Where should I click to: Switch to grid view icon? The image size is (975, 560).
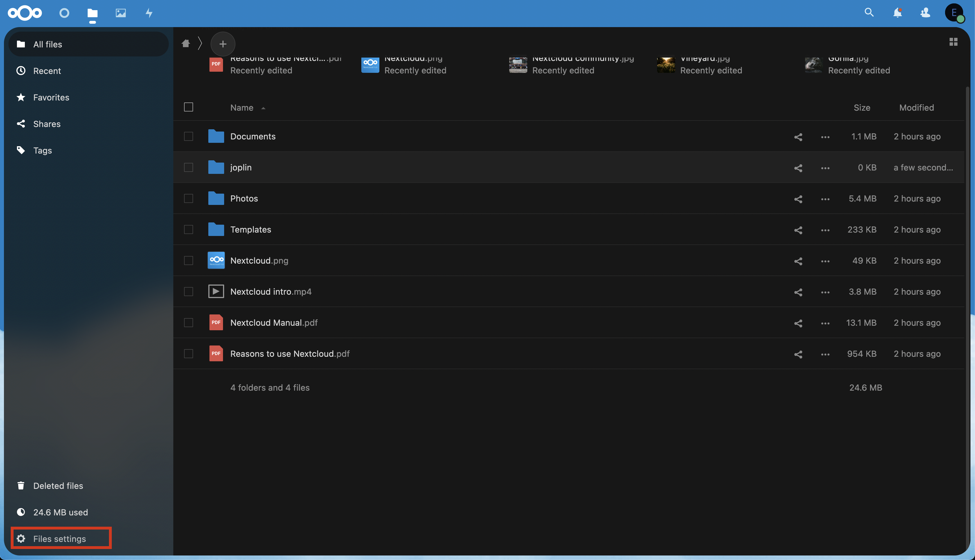[953, 42]
